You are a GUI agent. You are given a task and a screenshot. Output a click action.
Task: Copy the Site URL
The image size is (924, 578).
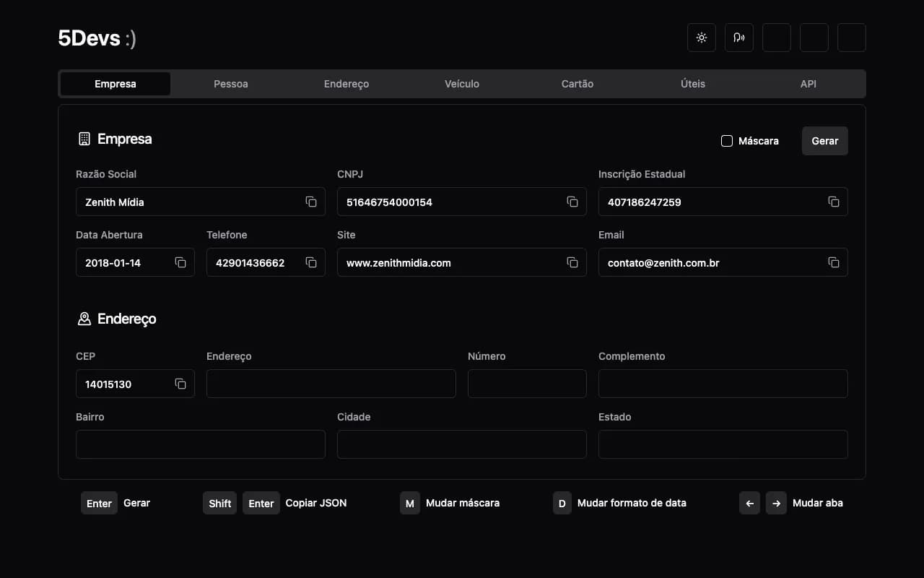(x=572, y=263)
